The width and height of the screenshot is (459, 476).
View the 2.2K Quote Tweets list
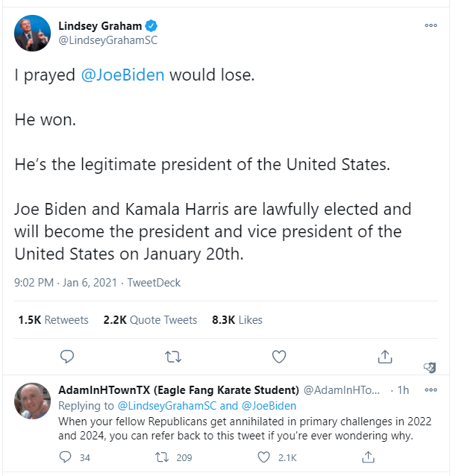150,320
